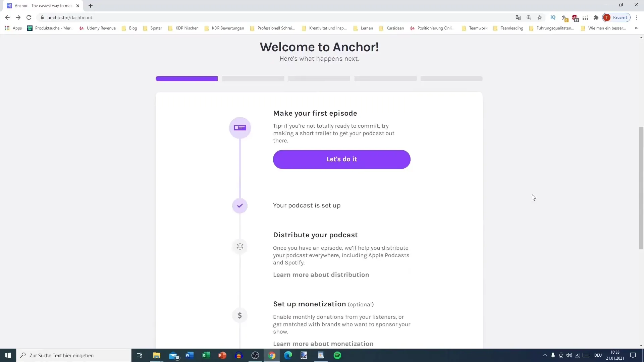The image size is (644, 362).
Task: Open the Chrome three-dot menu
Action: tap(637, 17)
